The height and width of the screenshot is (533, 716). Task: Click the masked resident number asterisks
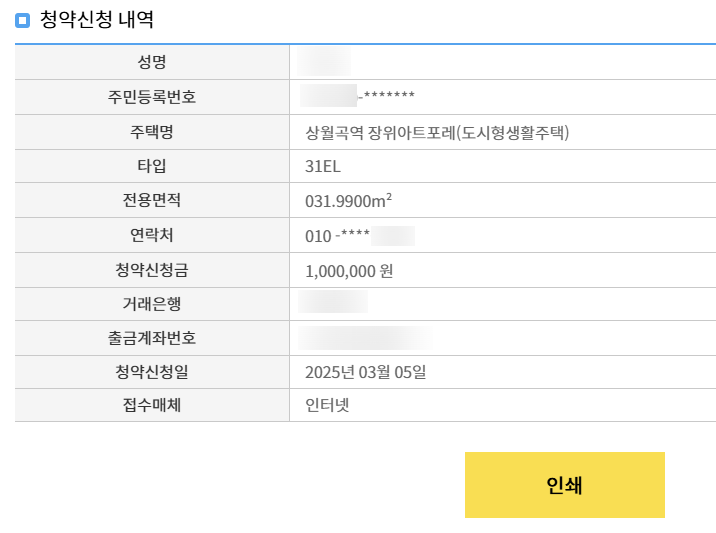point(389,95)
